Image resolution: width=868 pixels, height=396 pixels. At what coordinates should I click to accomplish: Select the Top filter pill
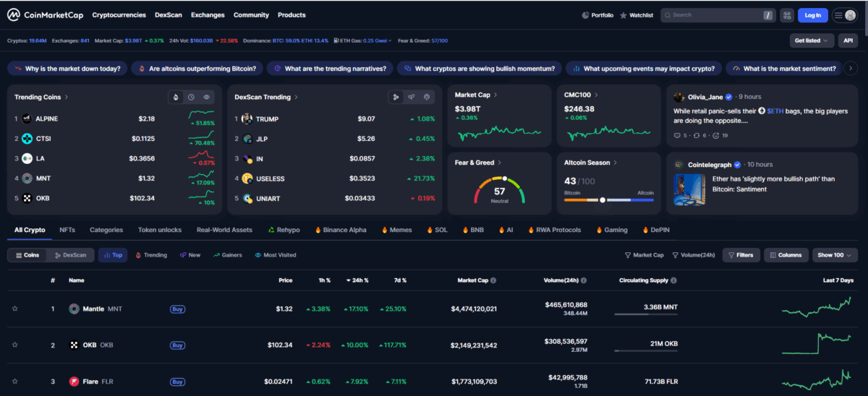113,255
